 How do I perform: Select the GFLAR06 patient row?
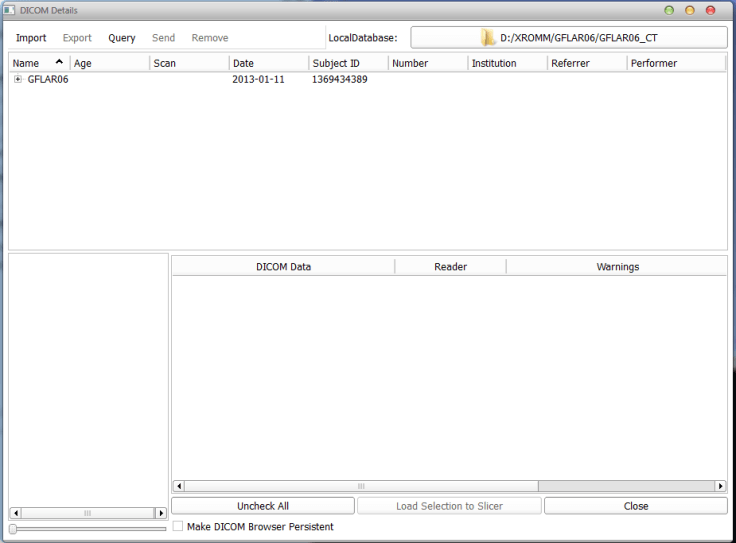click(x=368, y=79)
